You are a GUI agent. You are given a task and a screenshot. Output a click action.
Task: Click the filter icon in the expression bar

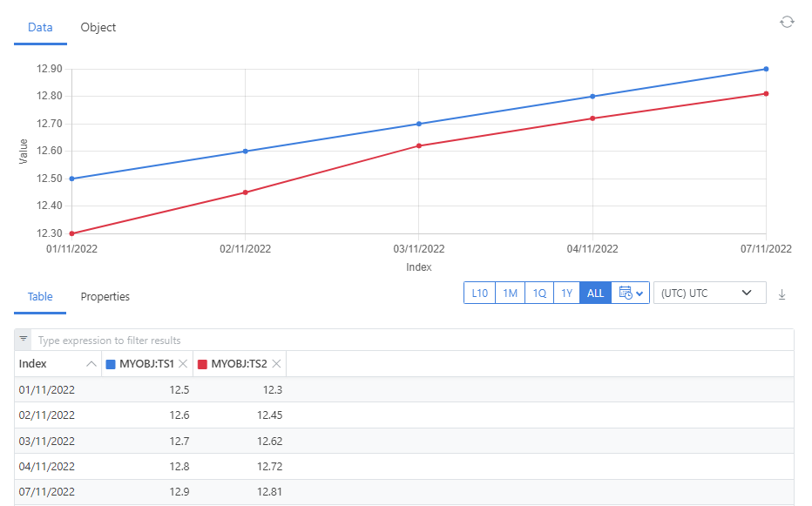coord(24,340)
